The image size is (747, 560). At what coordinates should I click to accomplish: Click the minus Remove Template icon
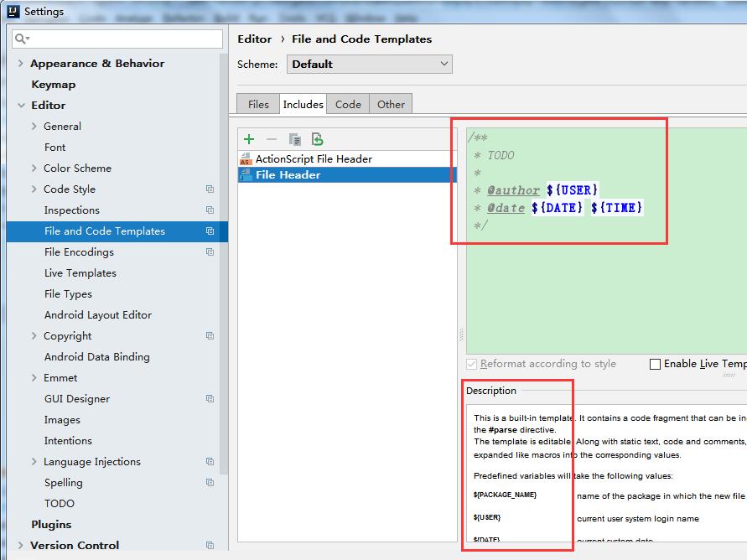(x=272, y=139)
